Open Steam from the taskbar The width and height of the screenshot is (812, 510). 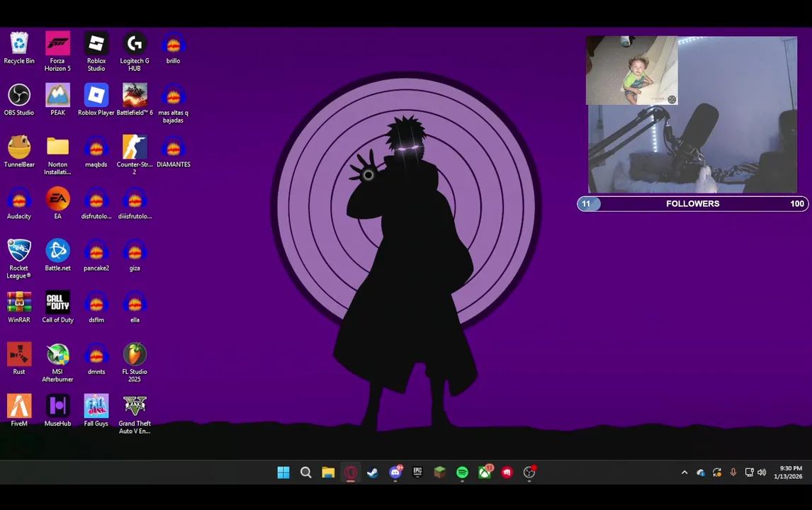coord(373,472)
